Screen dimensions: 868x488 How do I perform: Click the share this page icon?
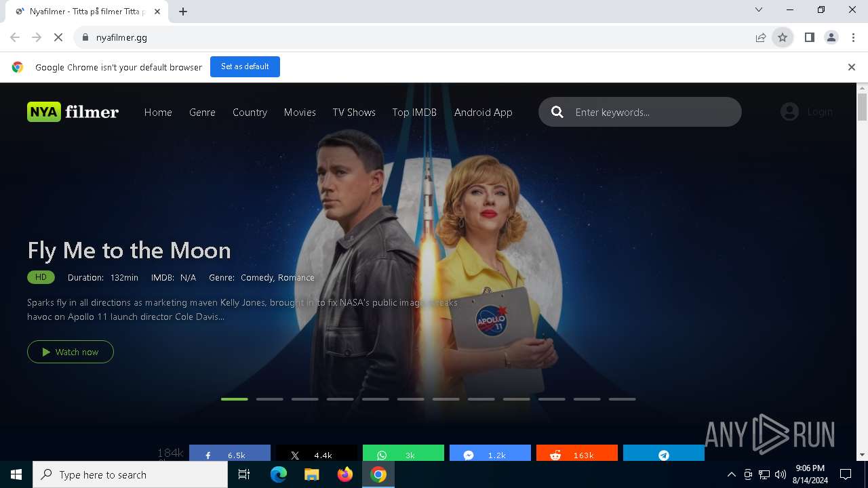pyautogui.click(x=761, y=37)
